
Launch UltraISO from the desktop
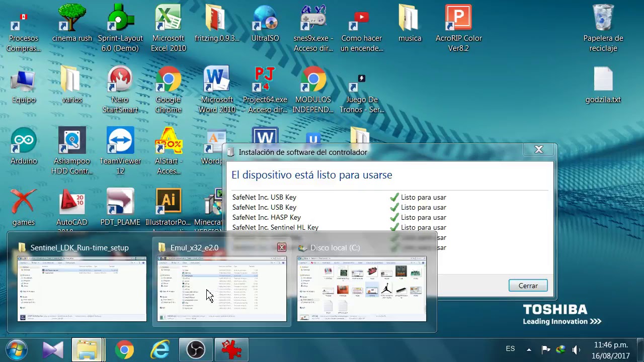pos(265,24)
